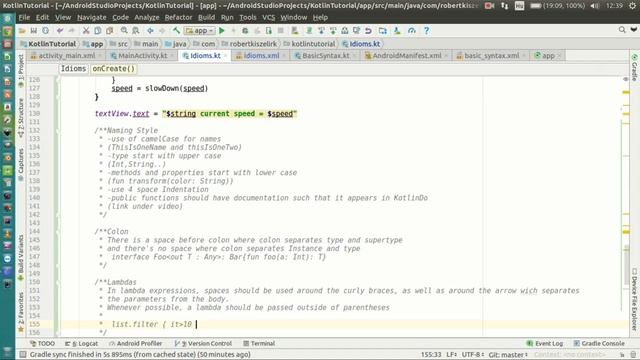Switch to the activity_main.xml tab
640x360 pixels.
67,56
